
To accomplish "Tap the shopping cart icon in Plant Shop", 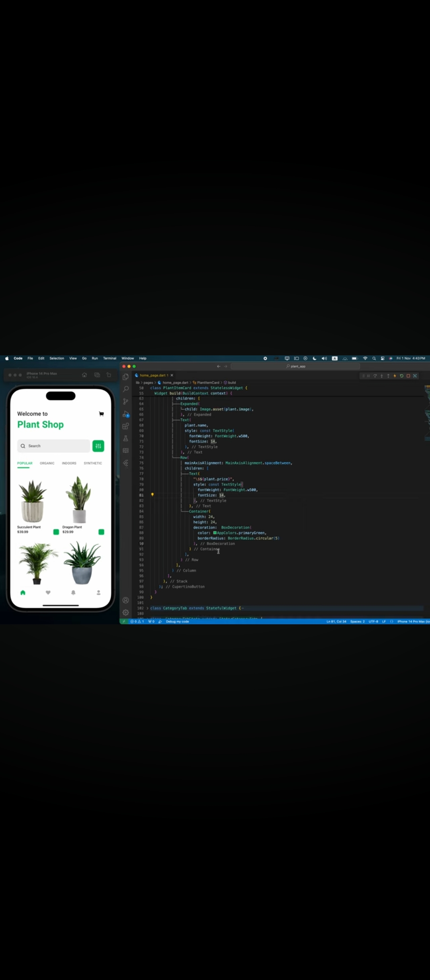I will tap(101, 414).
